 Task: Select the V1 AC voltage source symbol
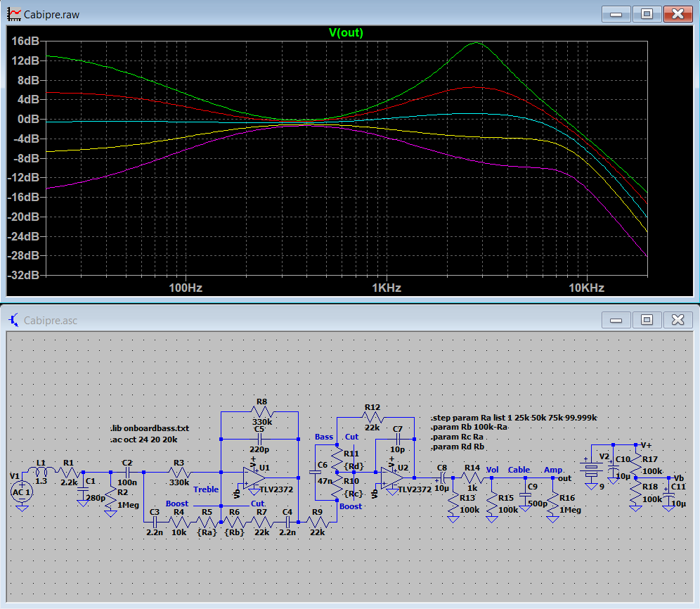pos(21,492)
